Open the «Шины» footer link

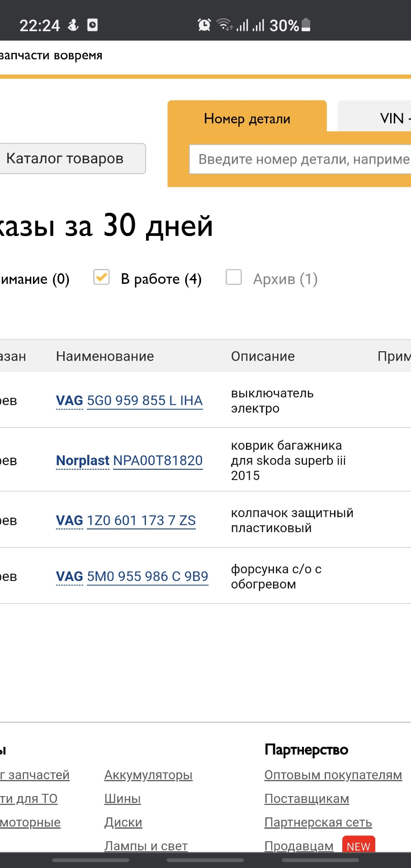123,799
